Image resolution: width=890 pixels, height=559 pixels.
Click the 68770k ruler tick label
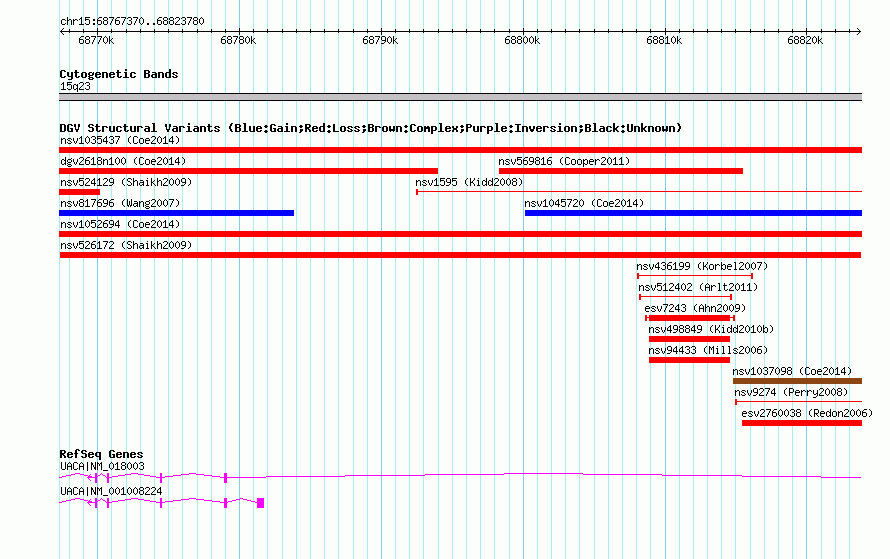pos(96,40)
